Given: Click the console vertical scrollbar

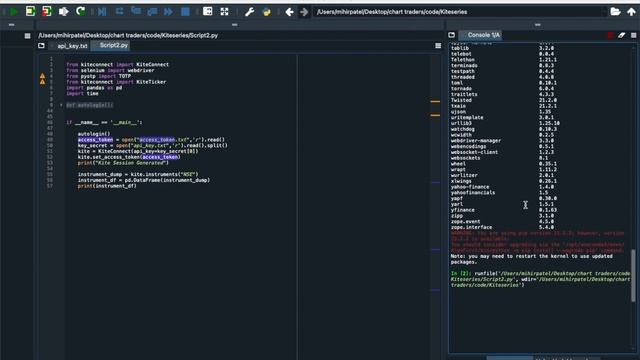Looking at the screenshot, I should click(x=633, y=276).
